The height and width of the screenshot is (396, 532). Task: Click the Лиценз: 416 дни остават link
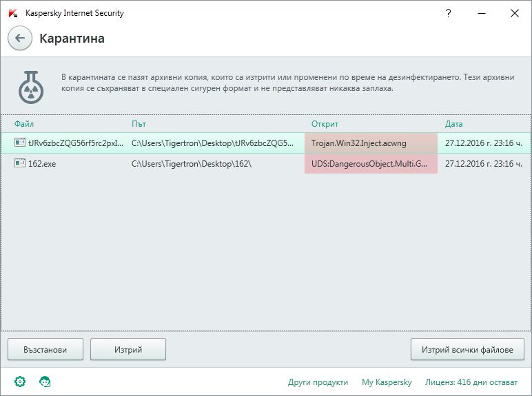click(x=471, y=382)
